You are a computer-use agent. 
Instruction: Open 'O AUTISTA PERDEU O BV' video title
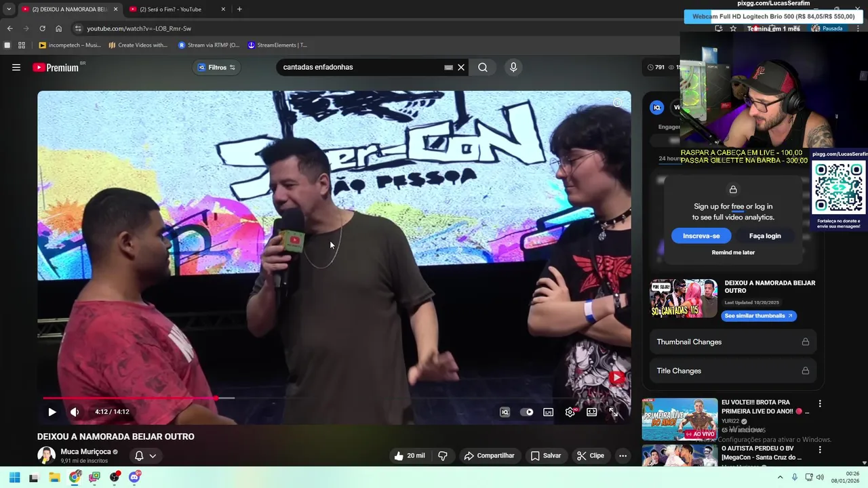tap(762, 453)
